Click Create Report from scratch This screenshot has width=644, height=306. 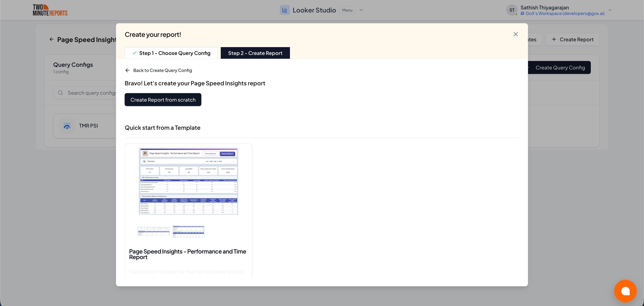(x=163, y=99)
